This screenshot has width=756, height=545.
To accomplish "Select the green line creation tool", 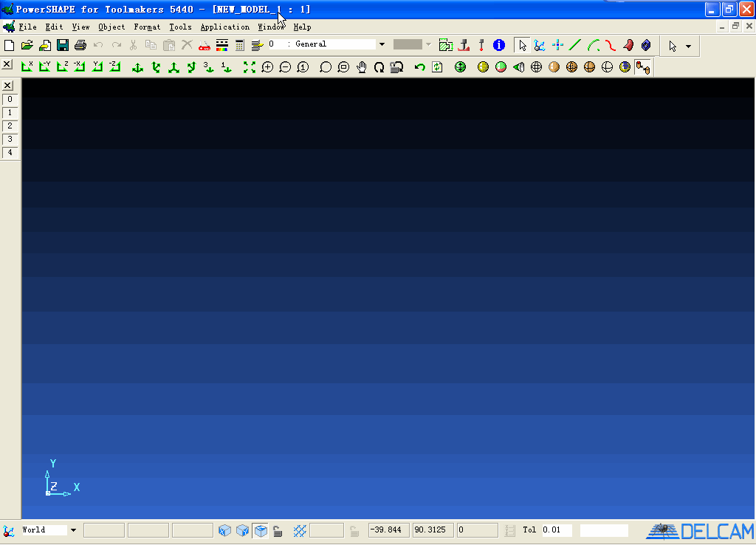I will 575,45.
